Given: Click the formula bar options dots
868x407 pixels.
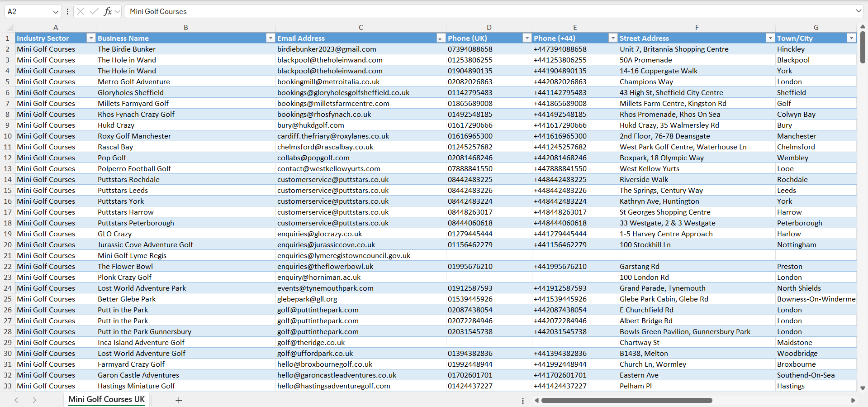Looking at the screenshot, I should 67,11.
